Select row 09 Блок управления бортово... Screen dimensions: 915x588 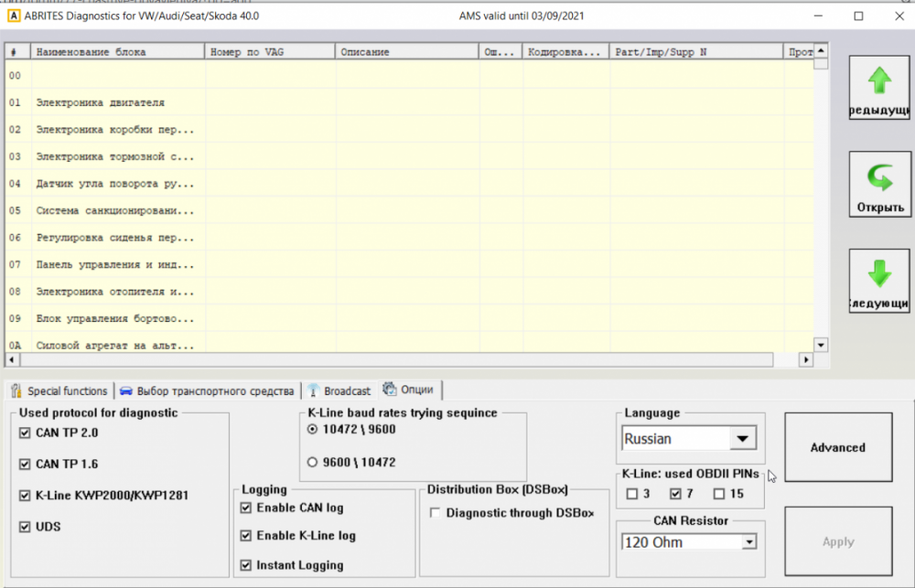tap(409, 318)
